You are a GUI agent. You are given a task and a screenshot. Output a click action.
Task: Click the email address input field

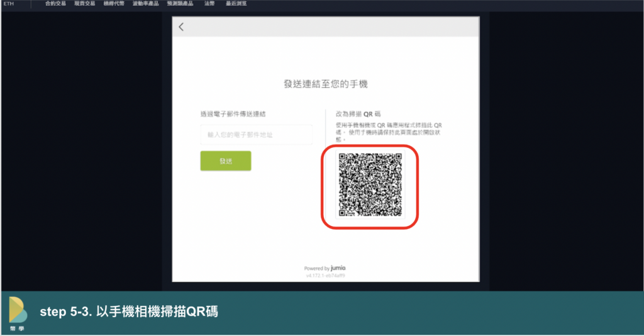coord(257,135)
